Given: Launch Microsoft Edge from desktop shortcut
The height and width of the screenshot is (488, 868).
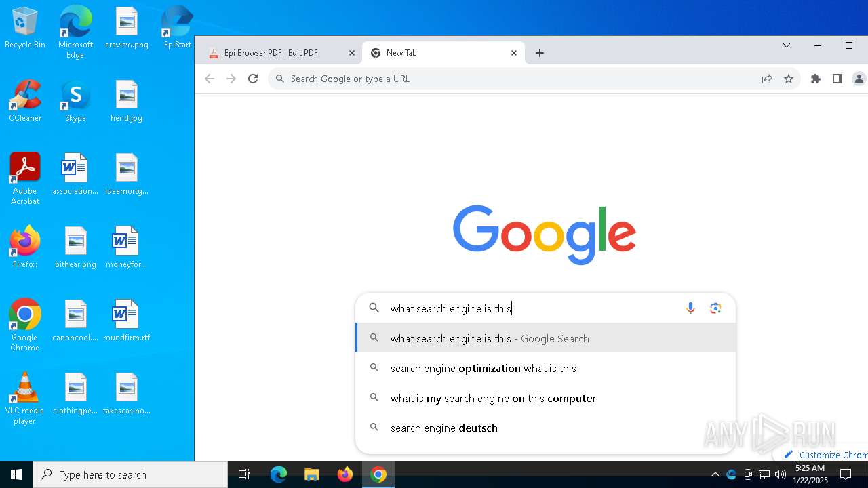Looking at the screenshot, I should tap(75, 32).
